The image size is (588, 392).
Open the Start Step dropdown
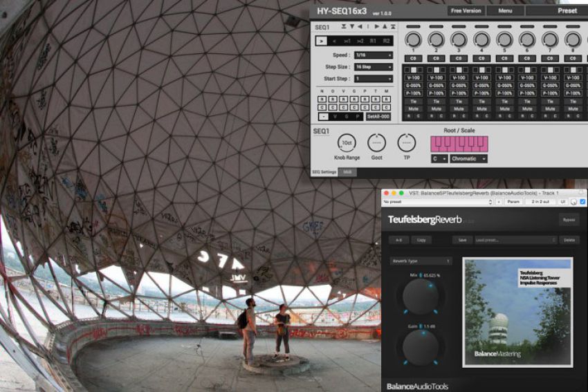[374, 79]
